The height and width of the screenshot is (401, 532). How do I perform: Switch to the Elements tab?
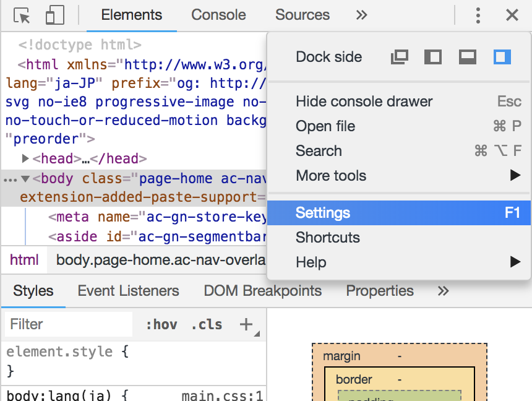click(132, 15)
